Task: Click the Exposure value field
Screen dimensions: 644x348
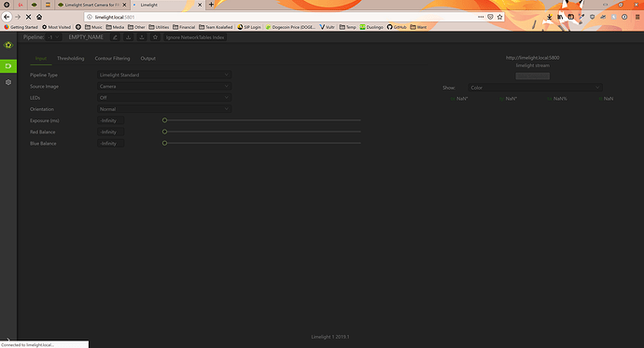Action: (x=110, y=120)
